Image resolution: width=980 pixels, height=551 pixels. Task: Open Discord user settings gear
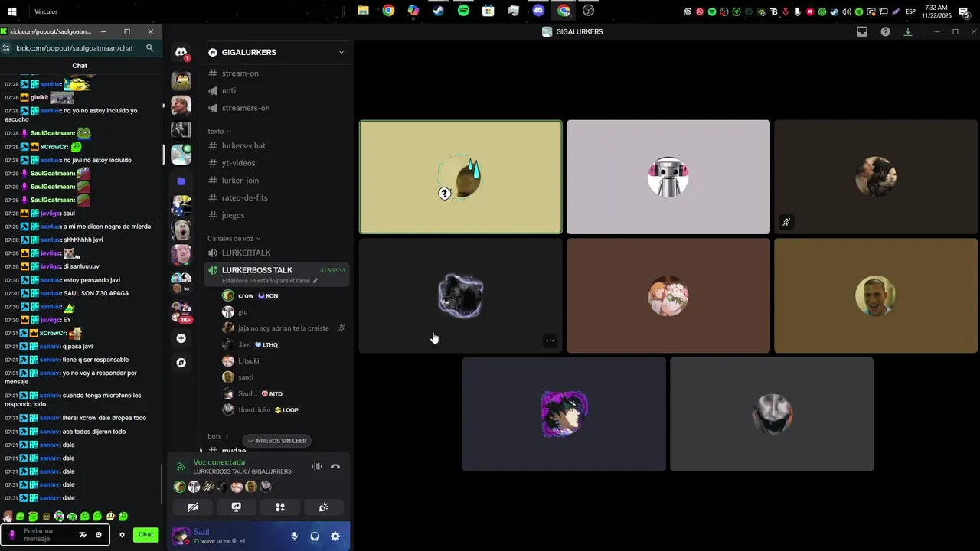coord(335,536)
